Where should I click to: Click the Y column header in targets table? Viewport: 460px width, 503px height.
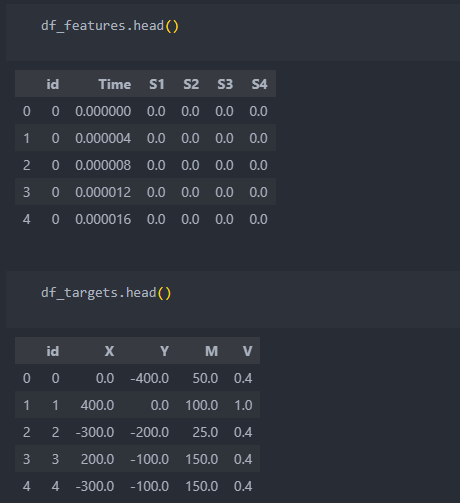[x=164, y=351]
